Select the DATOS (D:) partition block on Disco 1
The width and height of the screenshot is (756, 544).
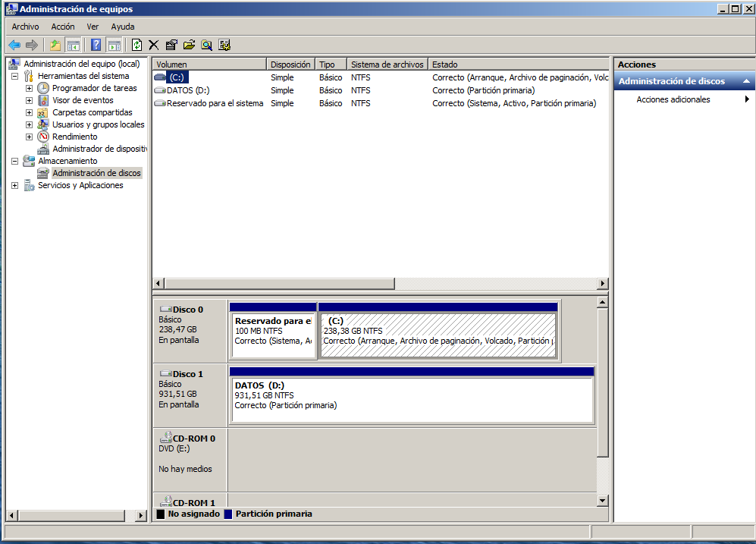point(410,400)
